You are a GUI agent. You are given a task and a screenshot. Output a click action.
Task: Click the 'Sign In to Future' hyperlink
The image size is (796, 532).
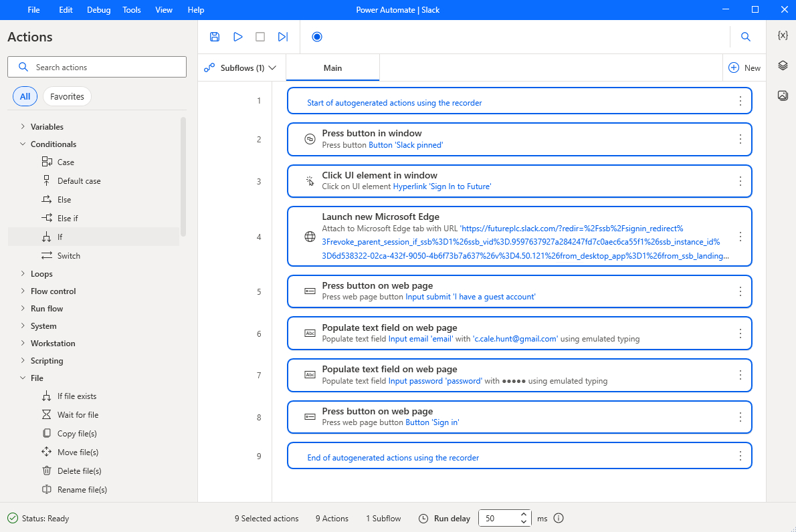441,186
